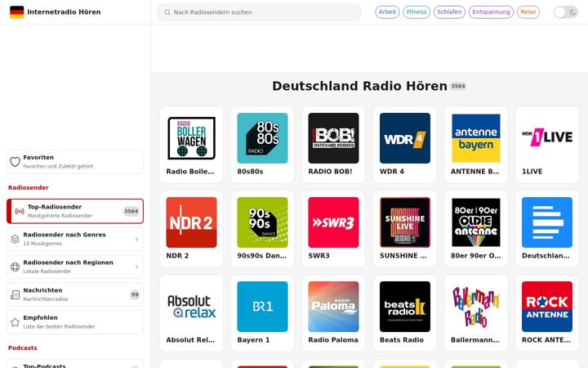Click the RADIO BOB! station name
588x368 pixels.
tap(330, 171)
